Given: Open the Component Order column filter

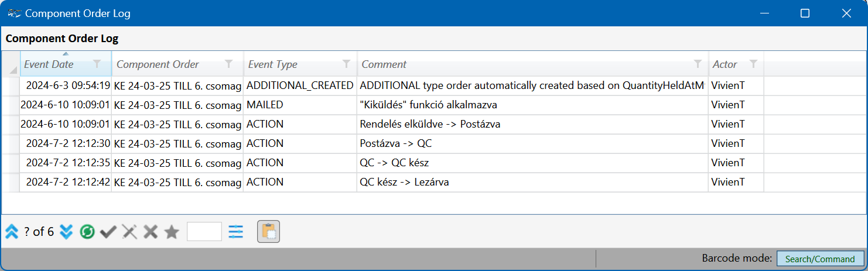Looking at the screenshot, I should (x=229, y=64).
